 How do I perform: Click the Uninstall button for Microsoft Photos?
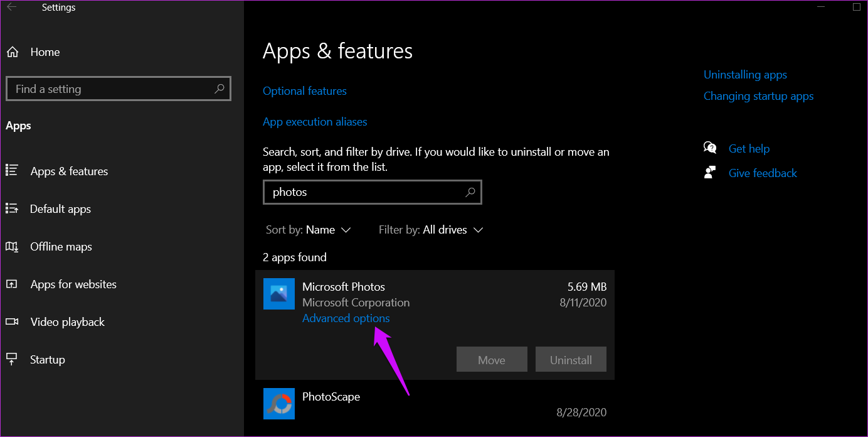(x=571, y=360)
